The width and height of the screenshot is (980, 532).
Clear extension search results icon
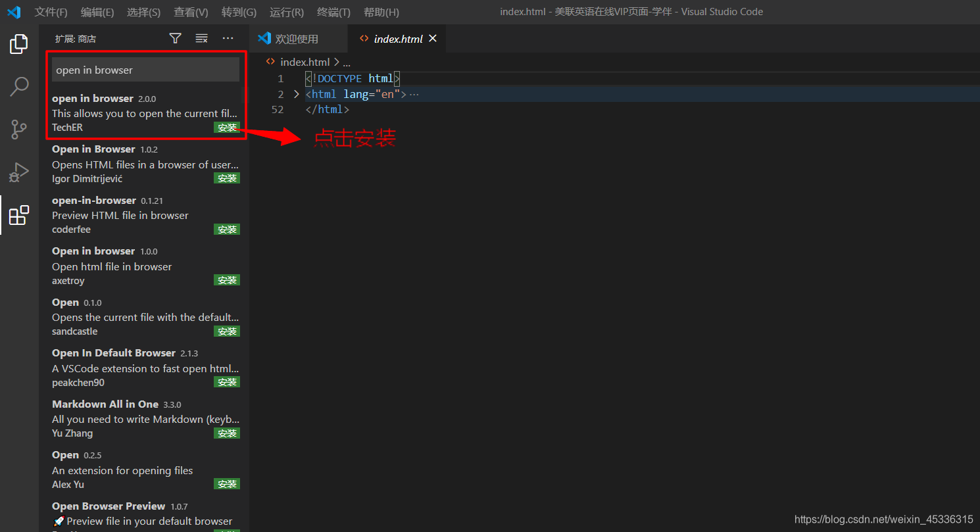[202, 39]
